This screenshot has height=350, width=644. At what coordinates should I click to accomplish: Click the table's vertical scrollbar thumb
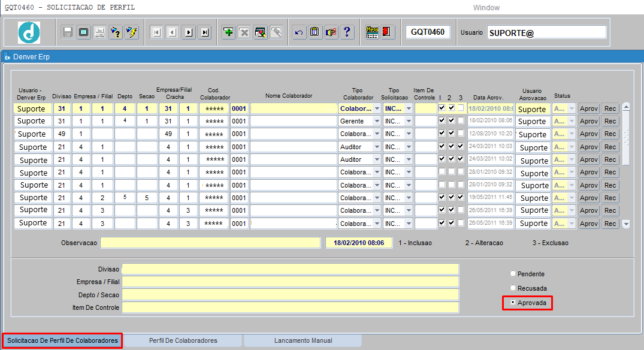pos(626,138)
